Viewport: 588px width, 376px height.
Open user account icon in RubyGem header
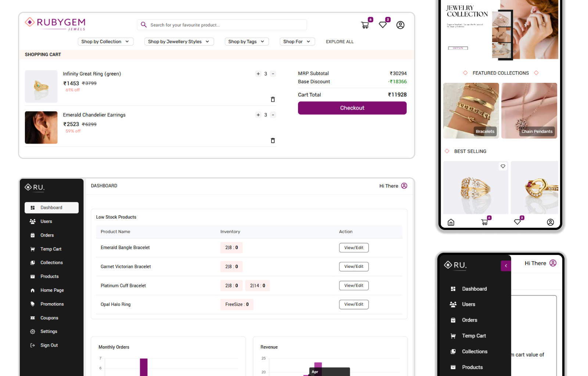(400, 25)
